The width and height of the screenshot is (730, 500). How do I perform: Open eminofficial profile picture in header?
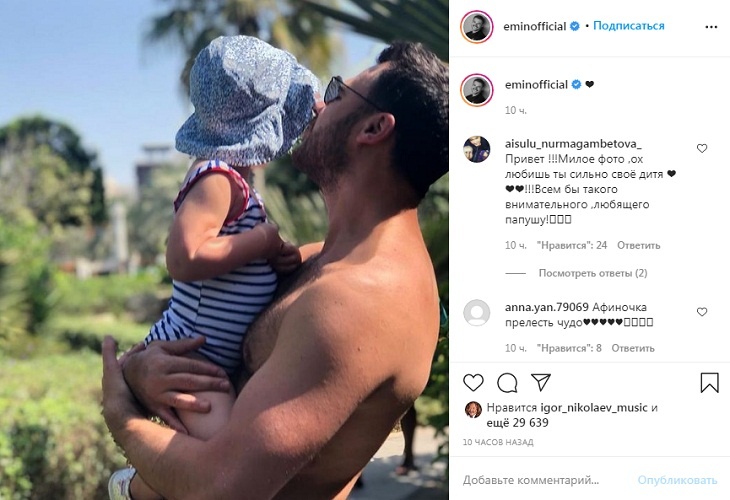coord(476,27)
